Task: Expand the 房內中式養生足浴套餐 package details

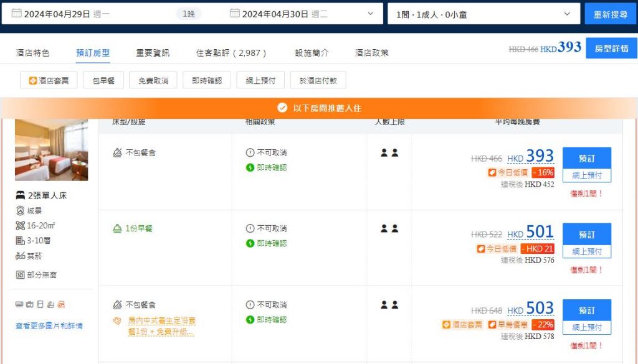Action: [x=161, y=327]
